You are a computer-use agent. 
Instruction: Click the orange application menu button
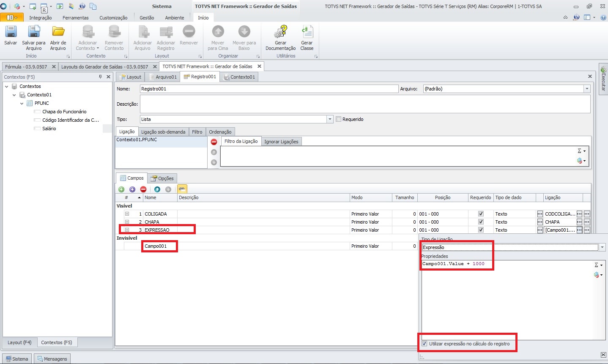coord(12,17)
